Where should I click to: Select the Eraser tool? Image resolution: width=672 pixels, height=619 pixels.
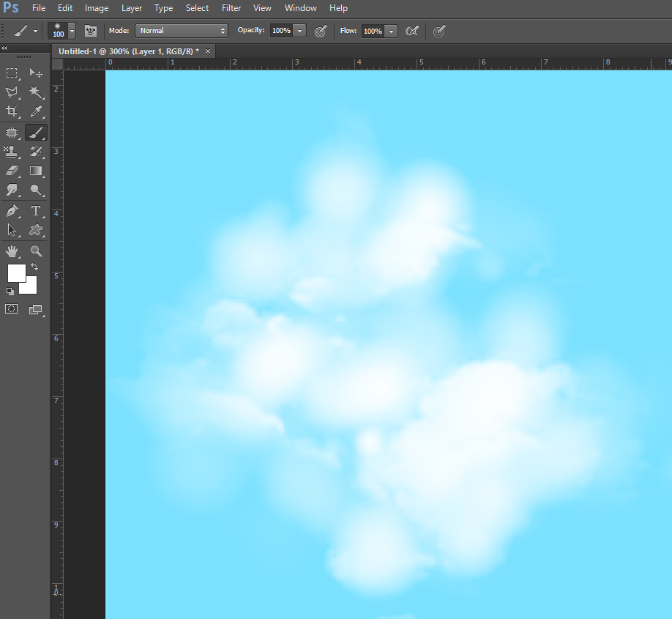tap(12, 171)
